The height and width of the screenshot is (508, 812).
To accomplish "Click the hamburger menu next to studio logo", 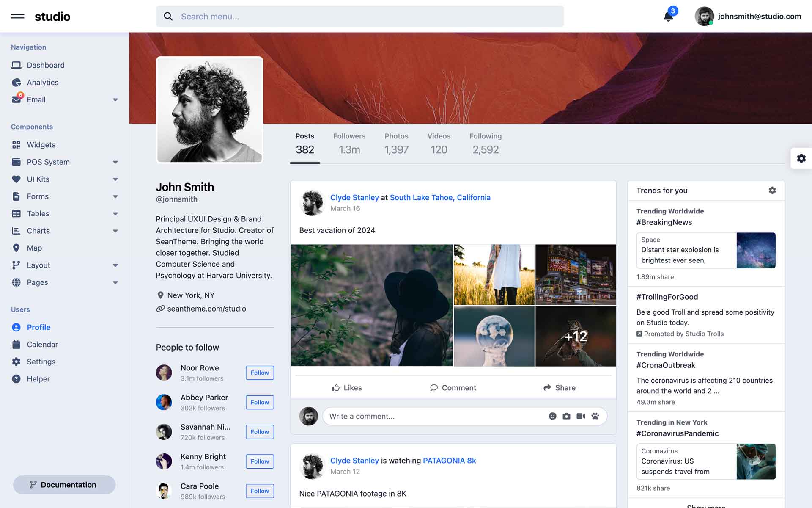I will 18,17.
